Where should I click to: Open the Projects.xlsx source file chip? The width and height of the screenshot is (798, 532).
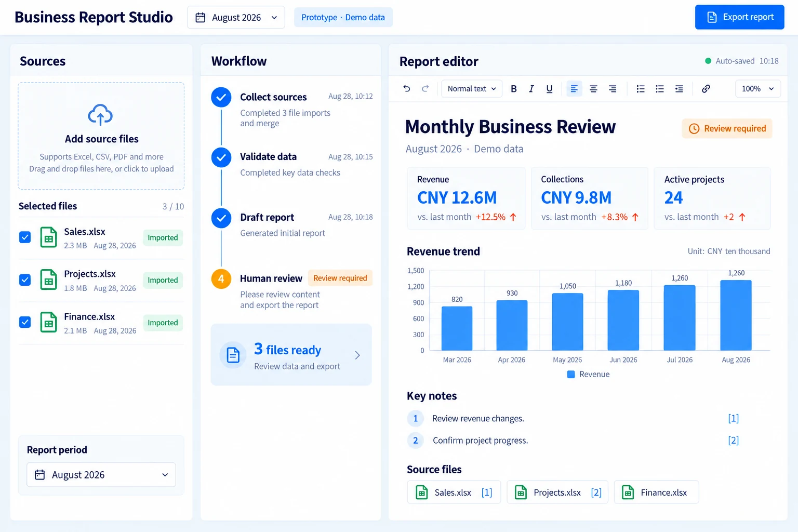(557, 492)
